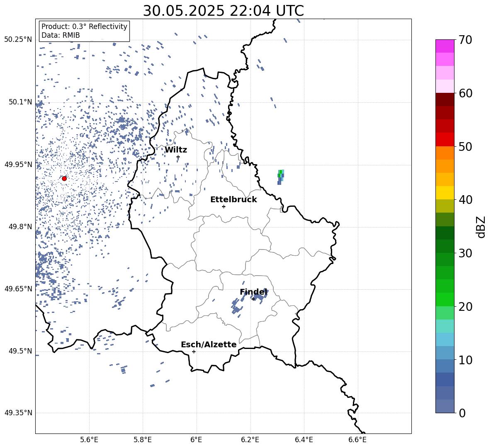Click the 49.5°N latitude label
Screen dimensions: 491x448
coord(20,351)
